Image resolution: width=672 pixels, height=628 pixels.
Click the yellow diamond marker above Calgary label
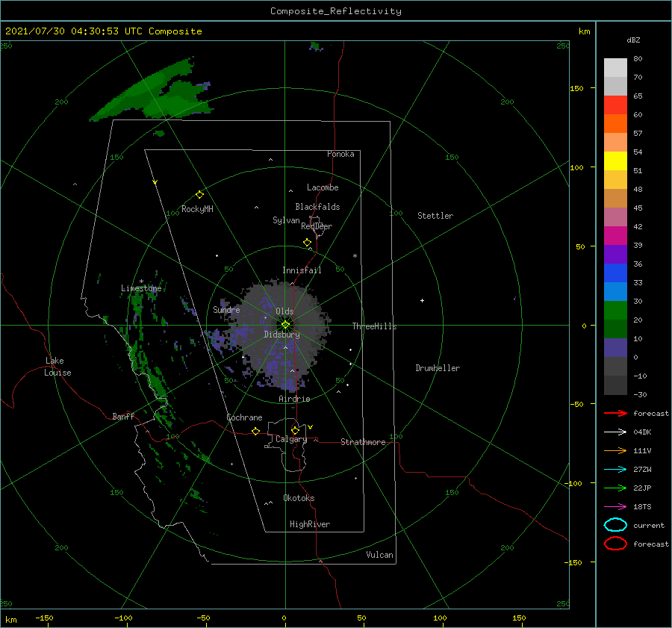[x=295, y=430]
